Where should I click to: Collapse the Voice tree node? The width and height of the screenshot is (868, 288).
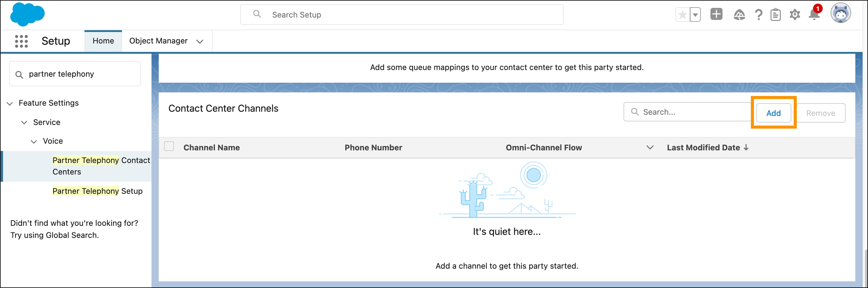point(34,142)
